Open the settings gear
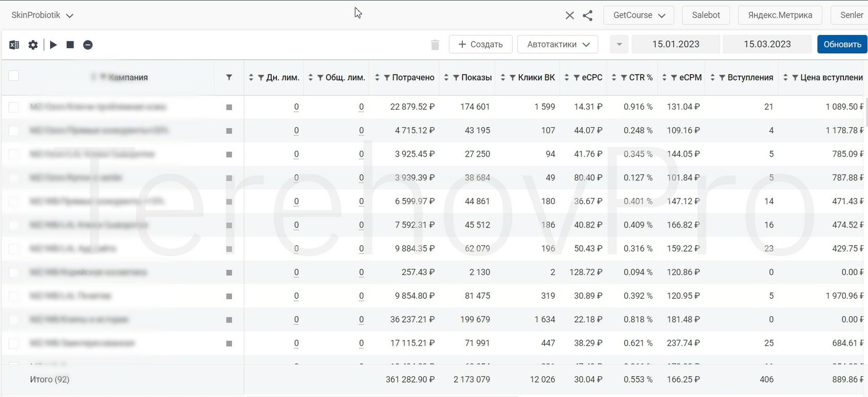Image resolution: width=868 pixels, height=397 pixels. pyautogui.click(x=33, y=45)
